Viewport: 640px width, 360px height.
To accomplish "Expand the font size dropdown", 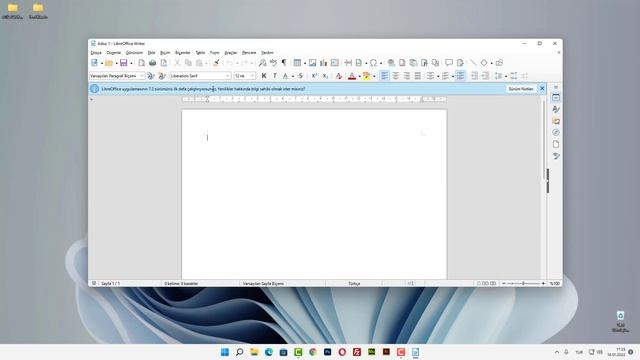I will click(x=252, y=76).
